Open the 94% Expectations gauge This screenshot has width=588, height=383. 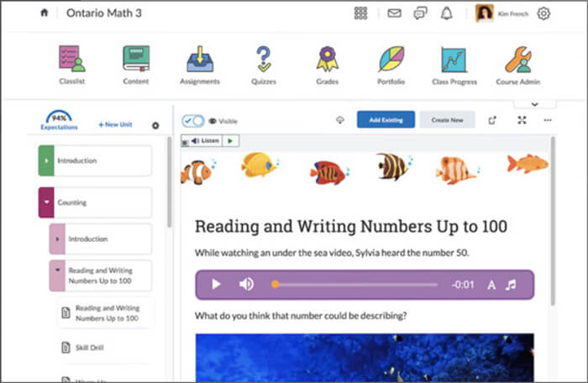point(59,120)
